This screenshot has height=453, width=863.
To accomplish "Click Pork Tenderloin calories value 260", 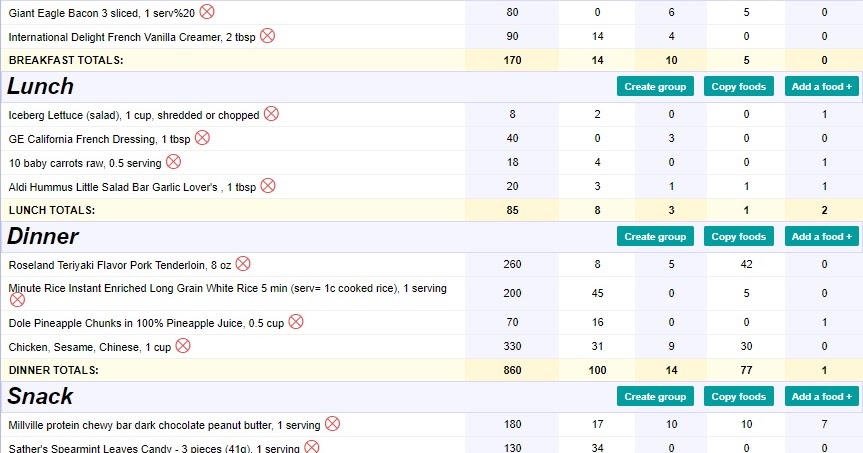I will point(512,264).
